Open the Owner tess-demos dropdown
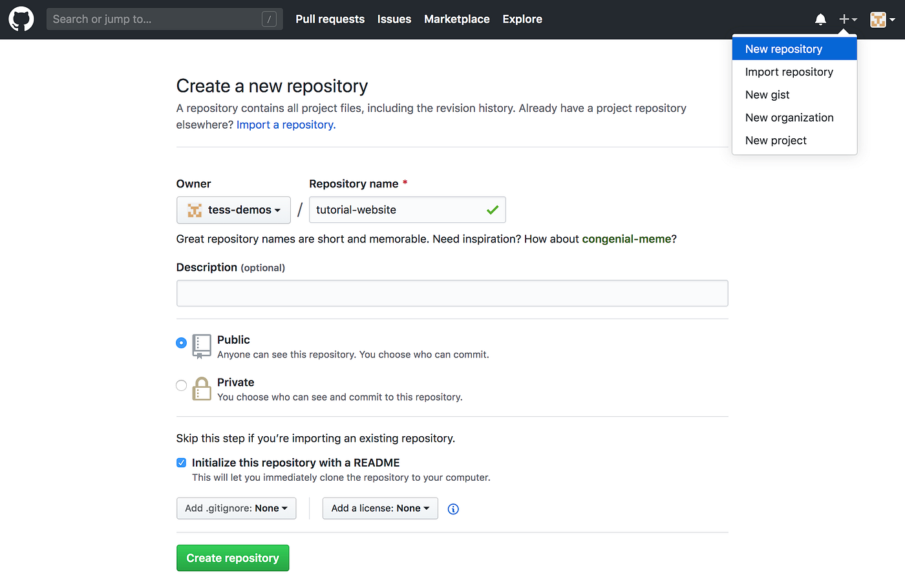905x588 pixels. click(233, 210)
